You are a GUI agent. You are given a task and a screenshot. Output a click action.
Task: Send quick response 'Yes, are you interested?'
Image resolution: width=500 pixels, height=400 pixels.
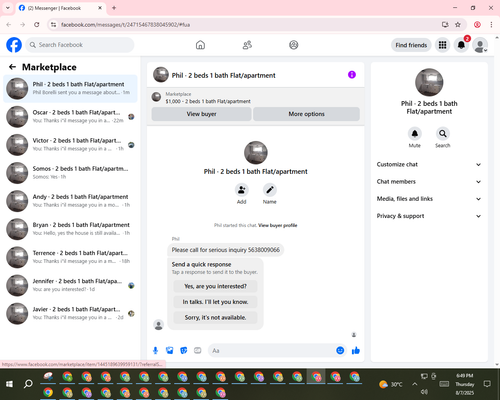point(215,286)
